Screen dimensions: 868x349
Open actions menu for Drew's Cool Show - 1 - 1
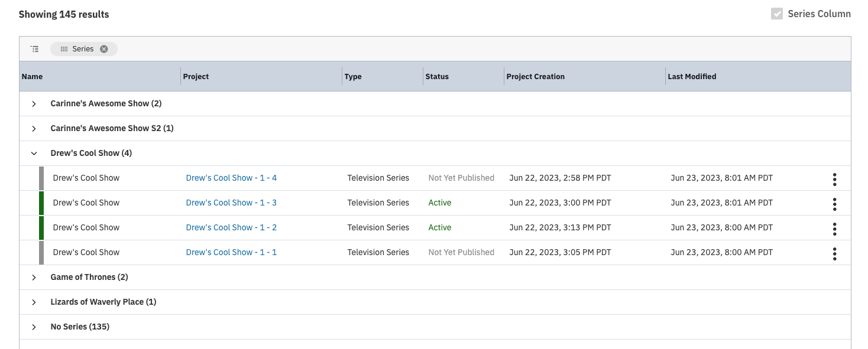point(834,253)
